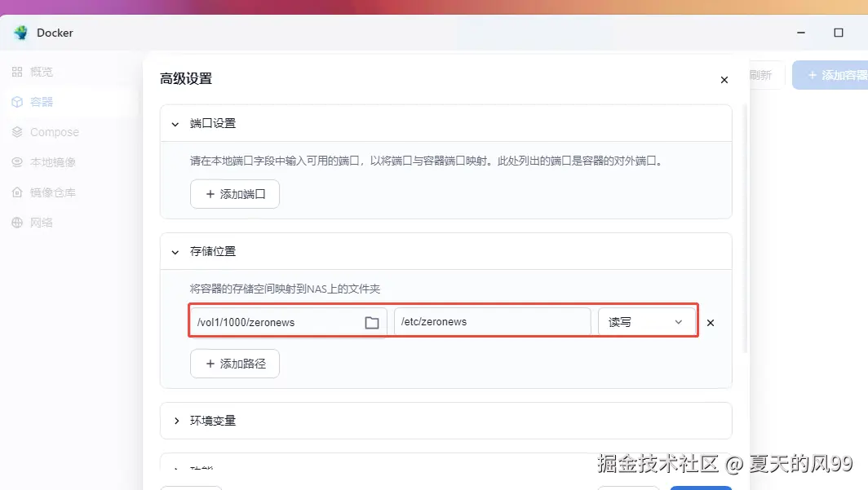Collapse the 端口设置 section
The height and width of the screenshot is (490, 868).
[175, 124]
